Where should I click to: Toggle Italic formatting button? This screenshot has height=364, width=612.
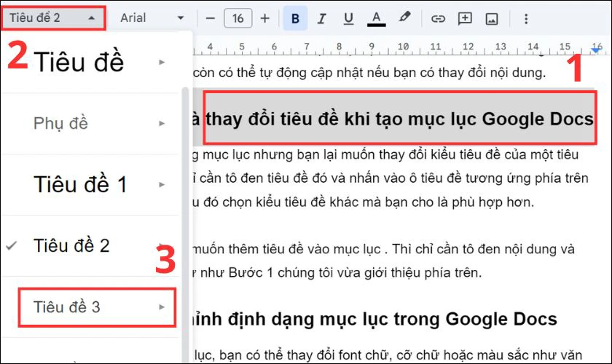tap(321, 18)
